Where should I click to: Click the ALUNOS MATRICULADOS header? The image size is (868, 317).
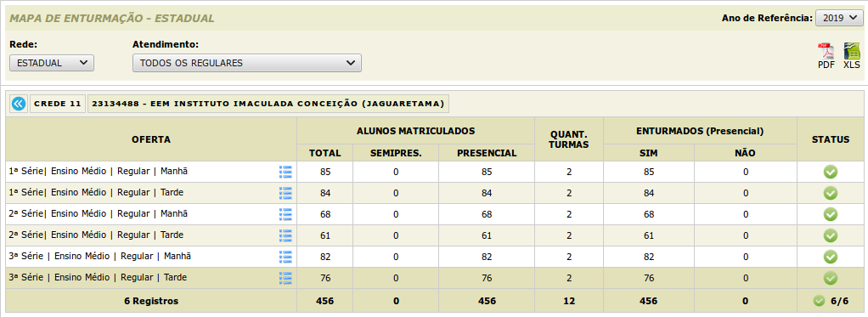point(415,131)
